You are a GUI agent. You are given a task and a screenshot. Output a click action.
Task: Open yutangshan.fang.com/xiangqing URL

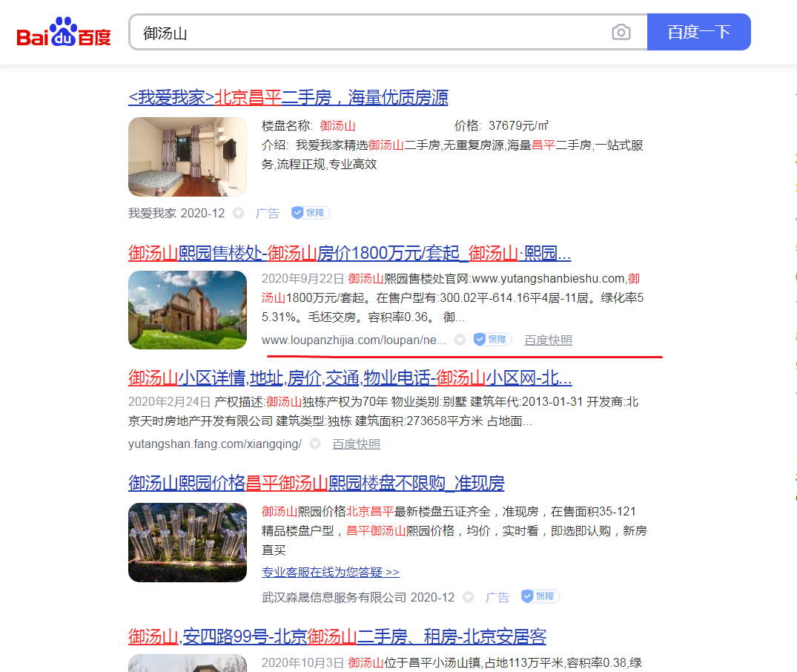(x=215, y=444)
